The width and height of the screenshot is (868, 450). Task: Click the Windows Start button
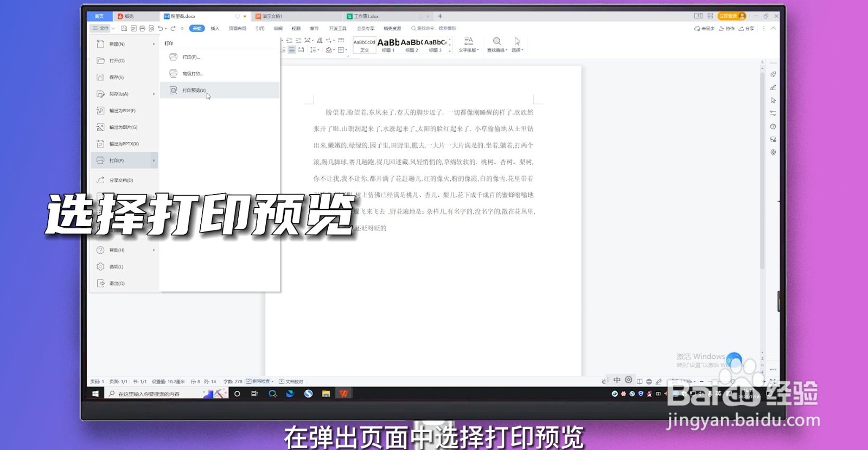[x=95, y=394]
